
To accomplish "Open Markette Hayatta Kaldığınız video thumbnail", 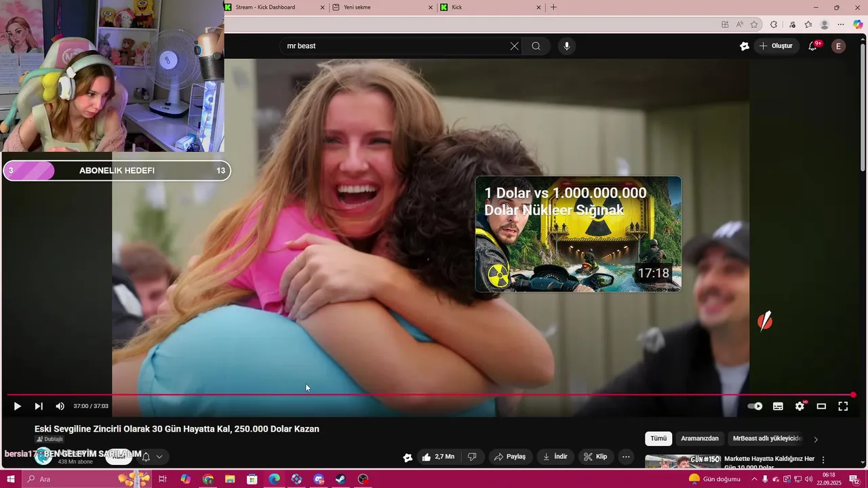I will (682, 461).
